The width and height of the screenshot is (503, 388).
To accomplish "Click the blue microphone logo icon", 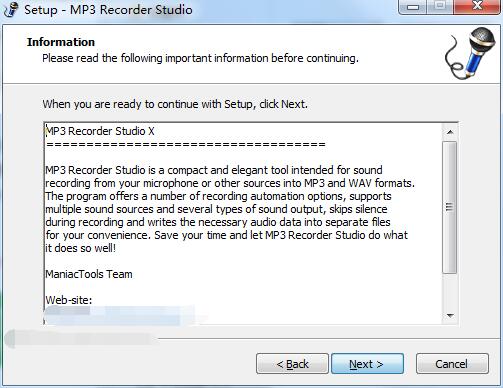I will [x=470, y=53].
